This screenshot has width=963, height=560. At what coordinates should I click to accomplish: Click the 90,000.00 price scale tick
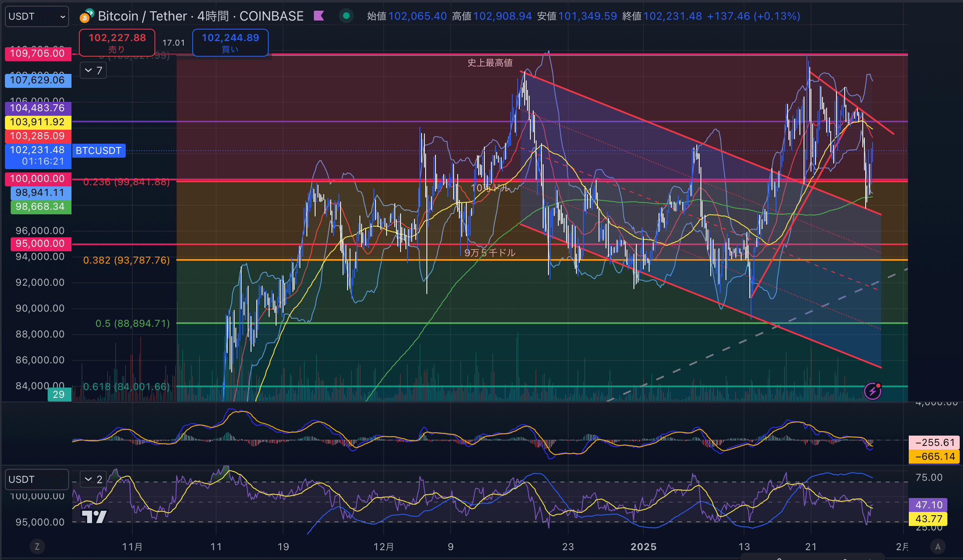pyautogui.click(x=40, y=308)
